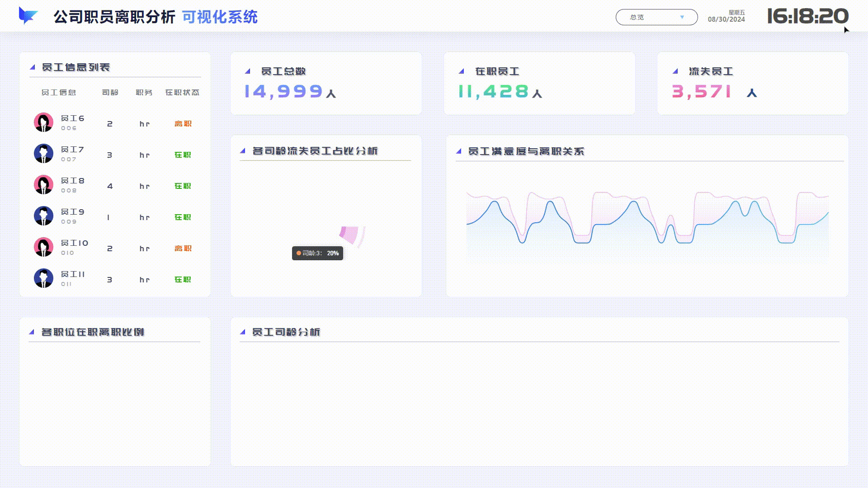Click triangle marker beside 员工满意度与离职关系

[x=458, y=151]
